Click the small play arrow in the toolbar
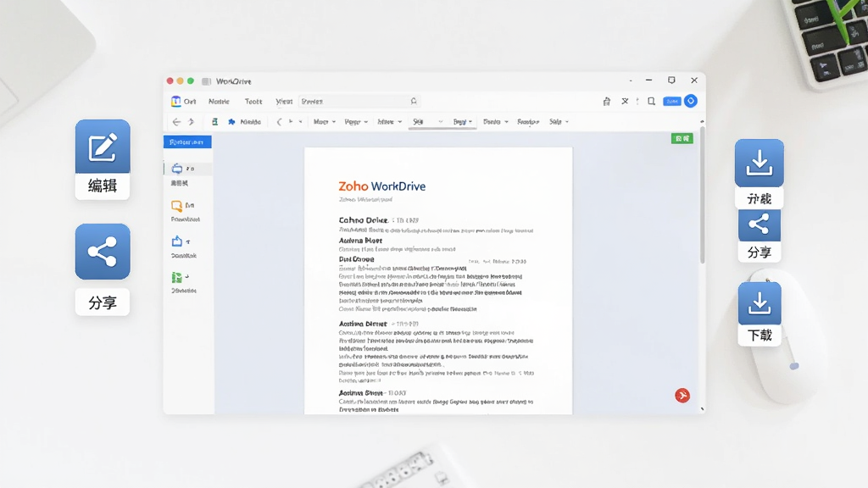 click(x=291, y=122)
